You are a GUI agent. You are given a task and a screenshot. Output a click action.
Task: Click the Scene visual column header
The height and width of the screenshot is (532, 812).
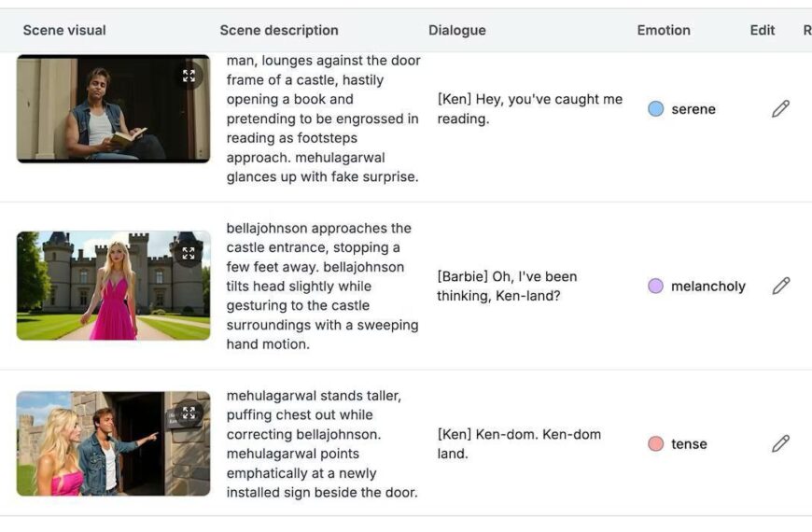pos(64,30)
